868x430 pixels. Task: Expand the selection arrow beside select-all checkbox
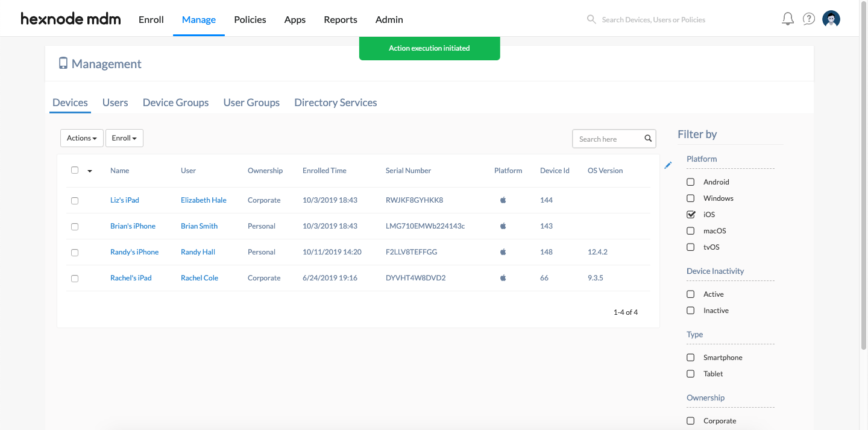pos(90,171)
